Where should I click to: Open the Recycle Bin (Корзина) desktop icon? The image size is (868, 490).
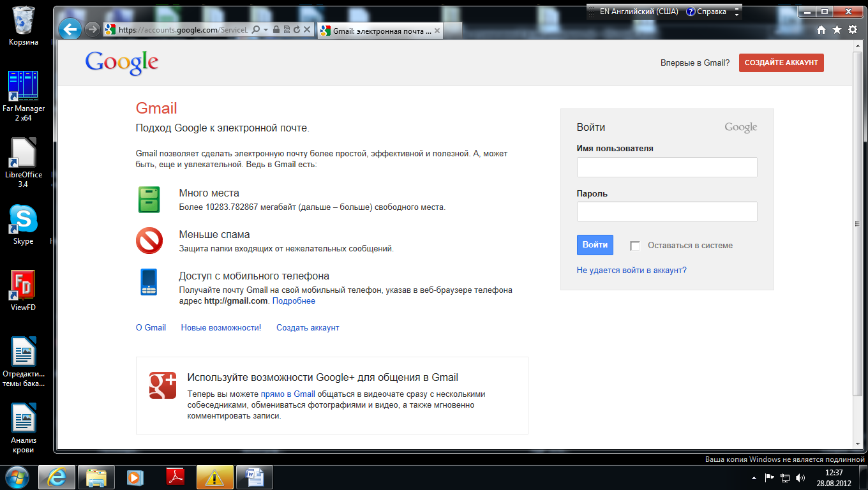pyautogui.click(x=24, y=26)
